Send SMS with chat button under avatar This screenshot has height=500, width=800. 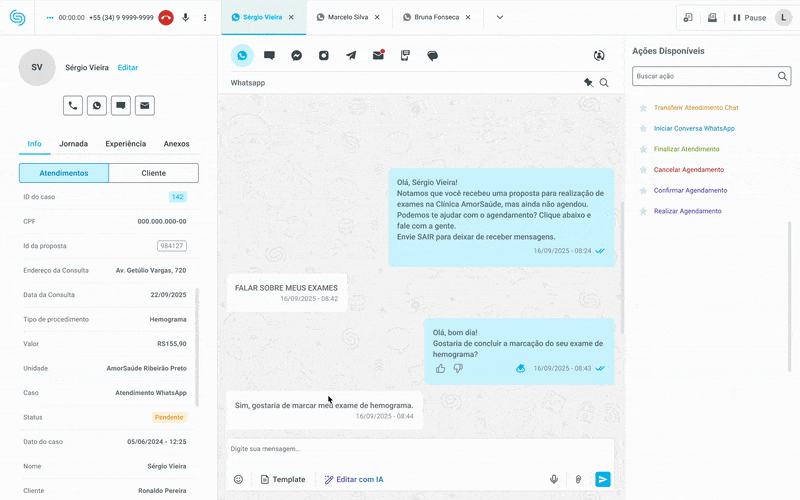[x=121, y=106]
